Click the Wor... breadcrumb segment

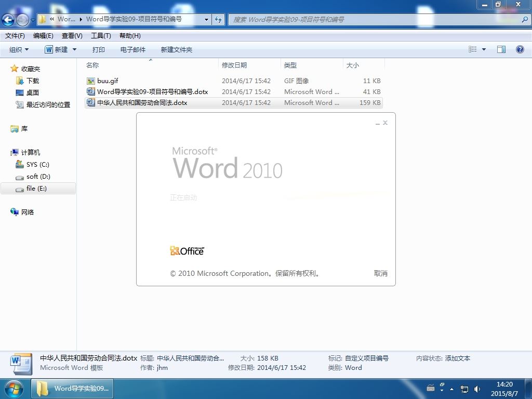66,19
